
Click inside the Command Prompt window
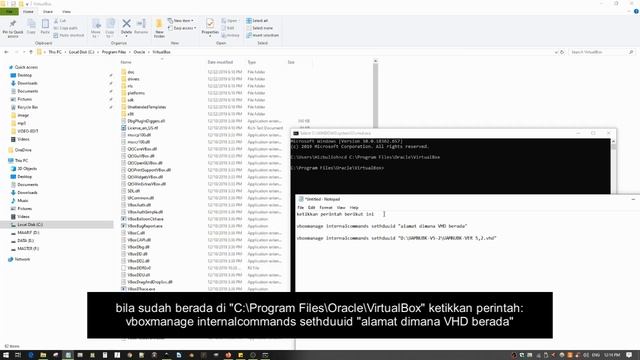[x=450, y=166]
